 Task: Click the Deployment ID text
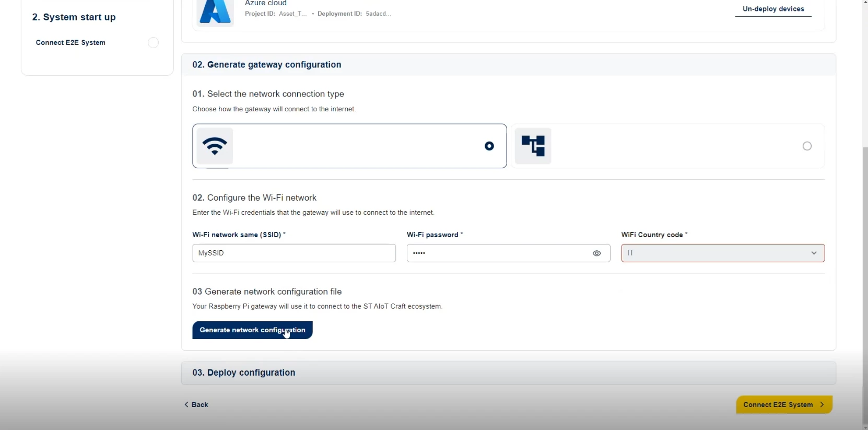pos(354,14)
